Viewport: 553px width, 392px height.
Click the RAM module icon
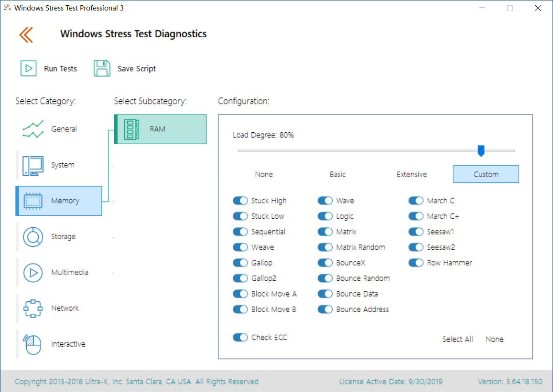coord(131,129)
